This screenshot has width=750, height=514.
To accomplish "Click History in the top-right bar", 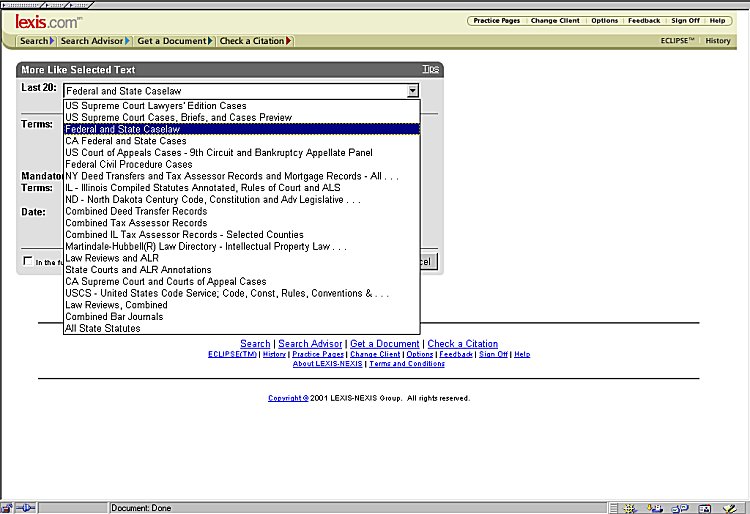I will (717, 41).
